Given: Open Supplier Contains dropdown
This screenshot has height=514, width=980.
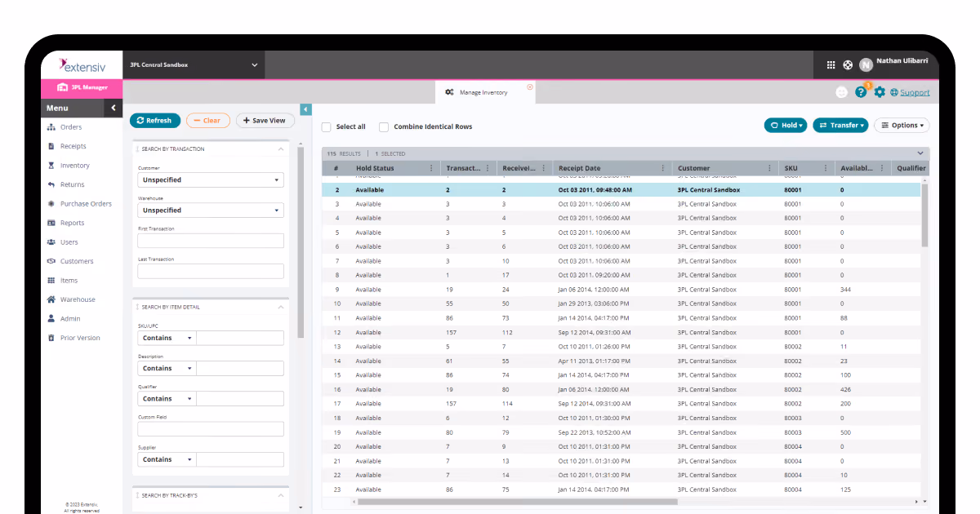Looking at the screenshot, I should click(167, 459).
